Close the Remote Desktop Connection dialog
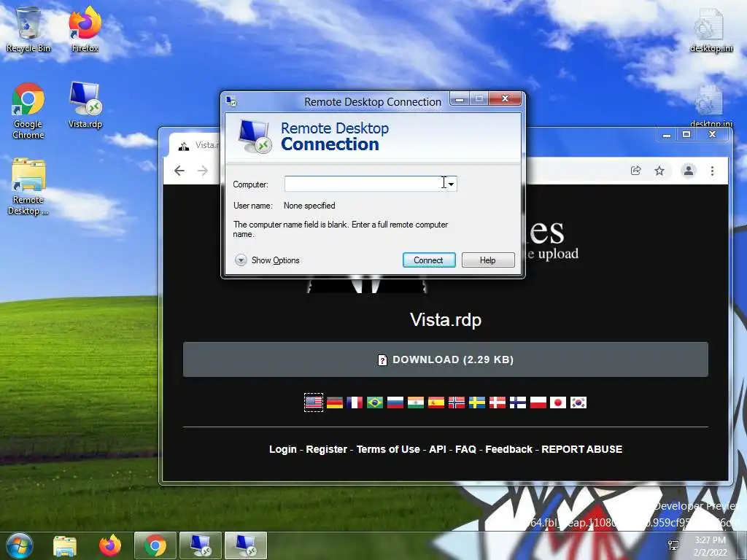Screen dimensions: 747x560 (505, 98)
